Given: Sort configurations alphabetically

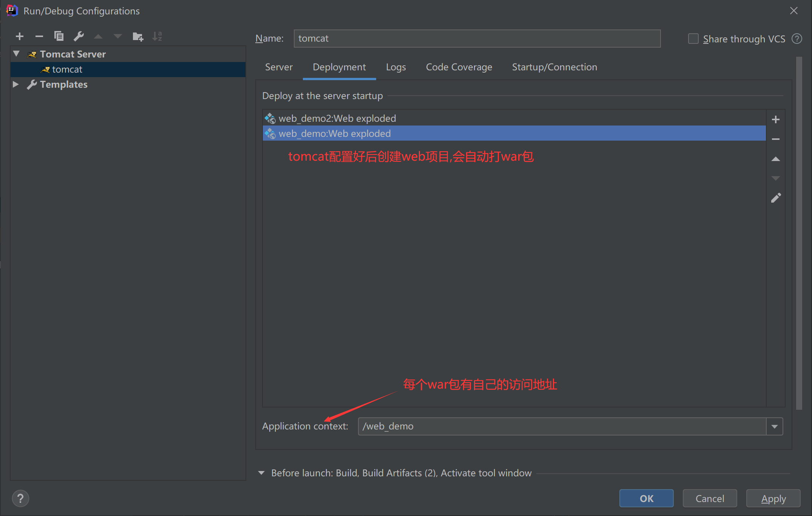Looking at the screenshot, I should tap(157, 36).
